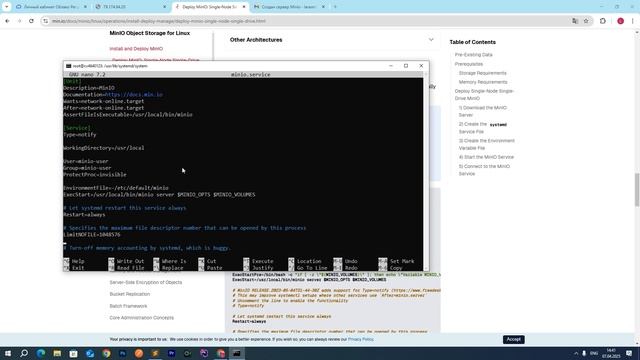The width and height of the screenshot is (640, 360).
Task: Open Server-Side Encryption of Objects sidebar link
Action: [x=146, y=282]
